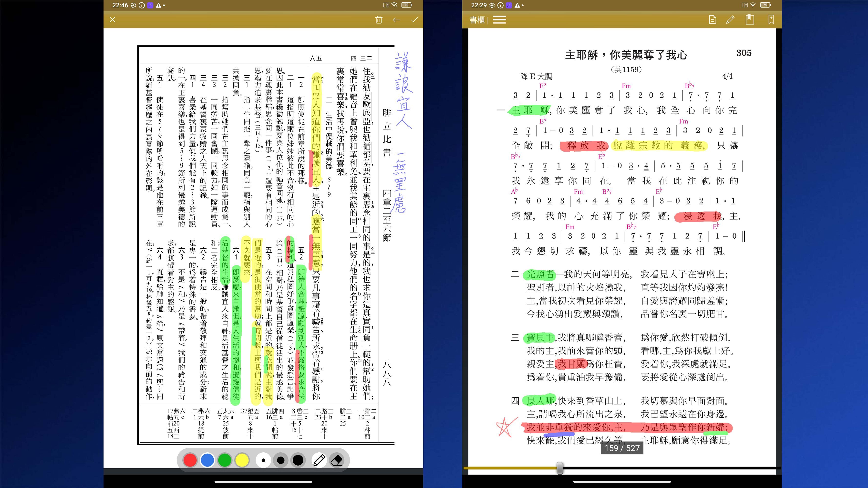This screenshot has height=488, width=868.
Task: Choose the largest pen thickness dot
Action: (298, 460)
